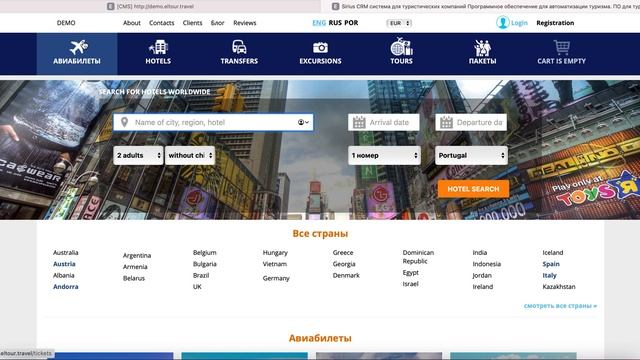The image size is (640, 360).
Task: Select Hungary in country list
Action: coord(275,253)
